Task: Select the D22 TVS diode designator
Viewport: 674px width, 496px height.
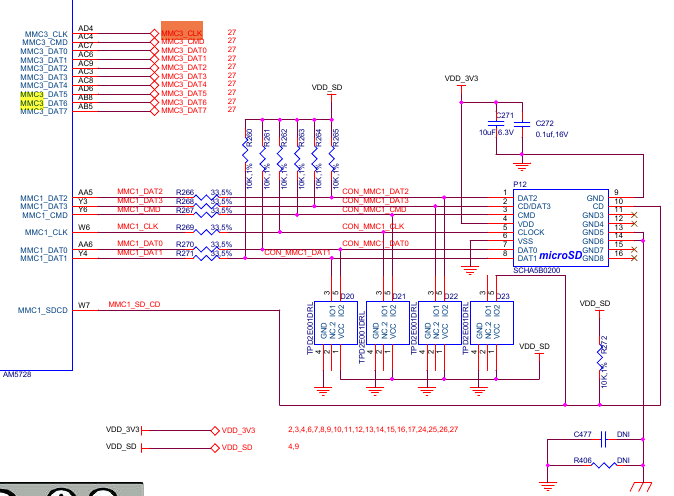Action: point(451,296)
